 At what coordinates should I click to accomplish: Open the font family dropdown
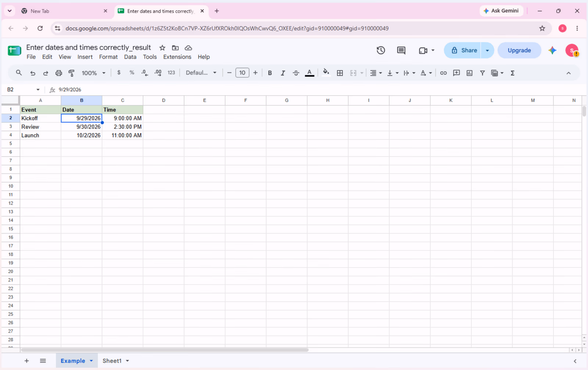[x=201, y=73]
